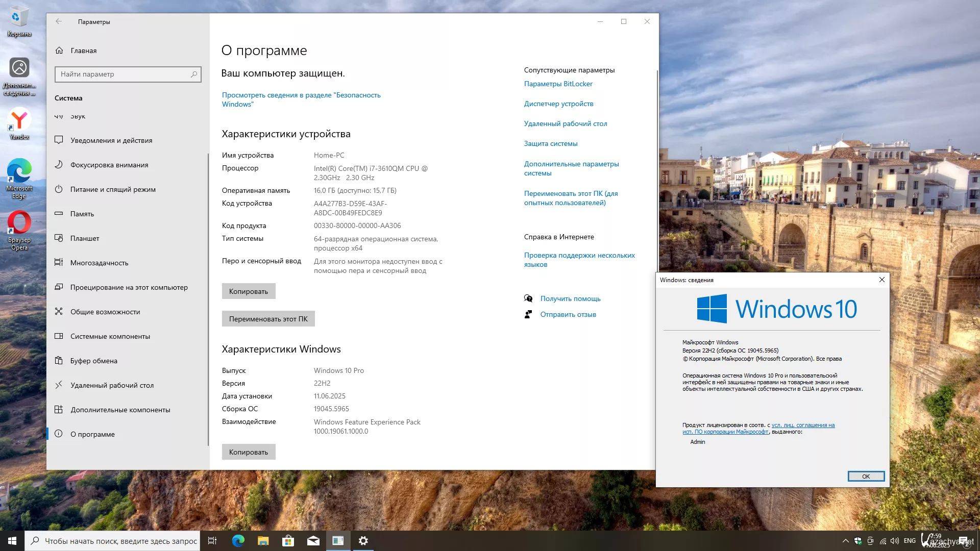Click the back arrow in the Settings header
The image size is (980, 551).
pyautogui.click(x=59, y=21)
